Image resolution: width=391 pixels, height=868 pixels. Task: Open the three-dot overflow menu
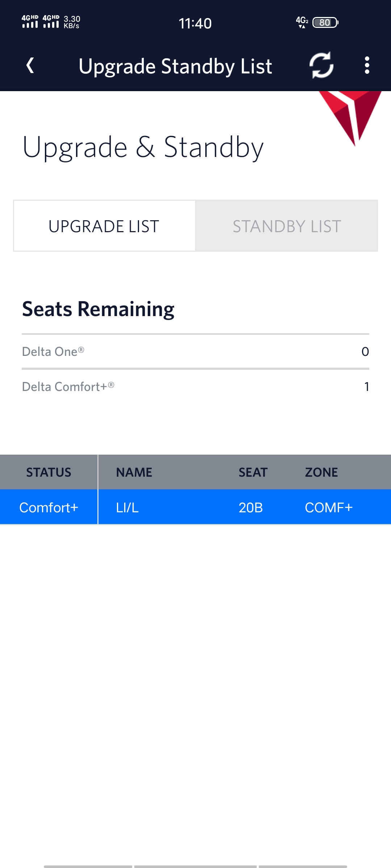click(x=367, y=65)
